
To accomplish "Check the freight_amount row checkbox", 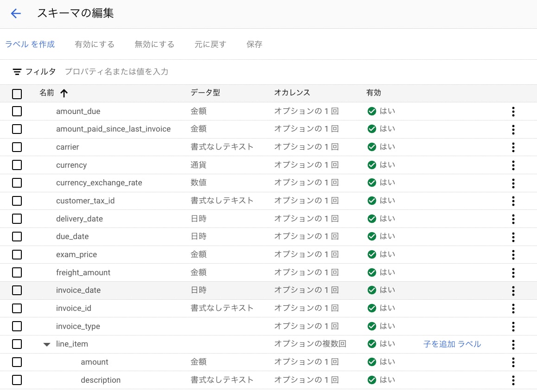I will [x=17, y=272].
